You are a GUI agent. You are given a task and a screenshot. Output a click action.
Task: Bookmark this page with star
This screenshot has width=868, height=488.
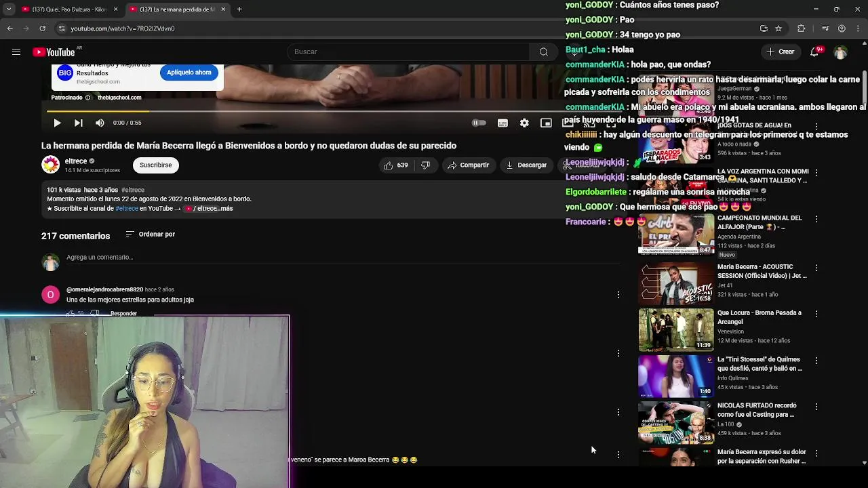click(778, 28)
